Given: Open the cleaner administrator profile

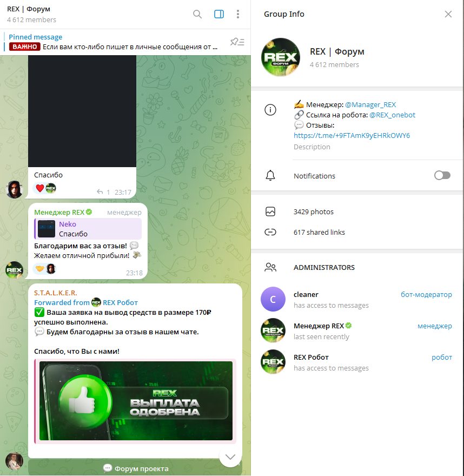Looking at the screenshot, I should pyautogui.click(x=357, y=299).
